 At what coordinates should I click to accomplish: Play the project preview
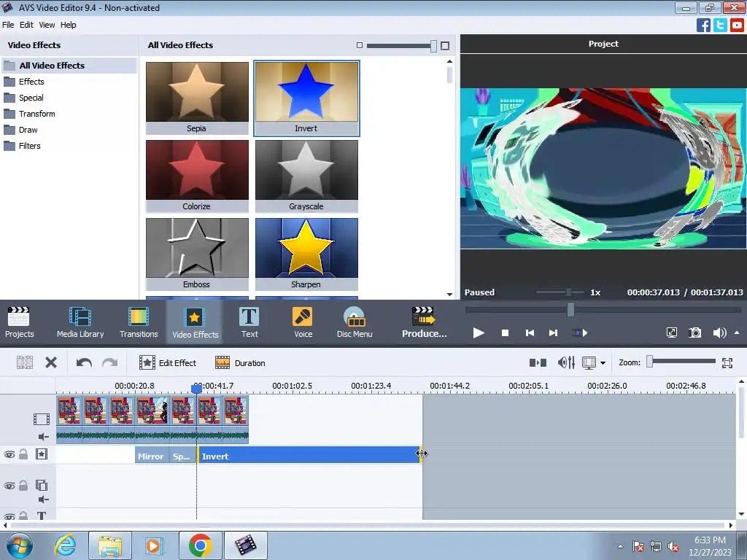click(479, 332)
